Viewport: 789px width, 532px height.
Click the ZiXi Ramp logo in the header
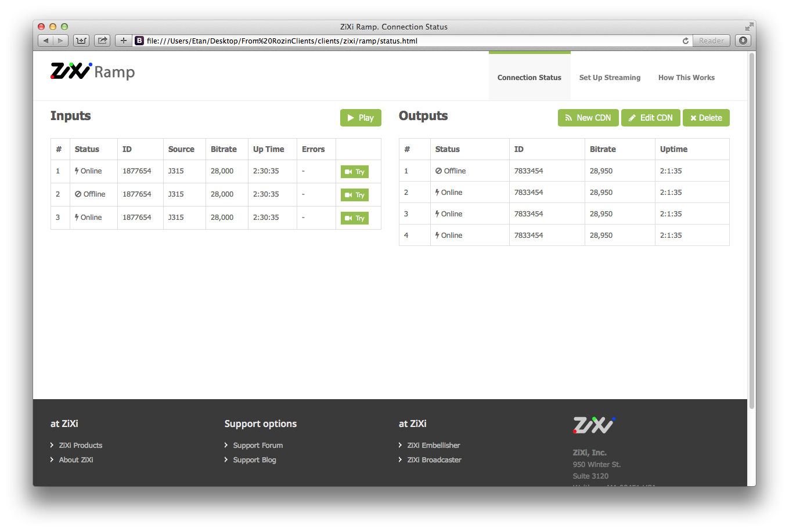coord(93,71)
